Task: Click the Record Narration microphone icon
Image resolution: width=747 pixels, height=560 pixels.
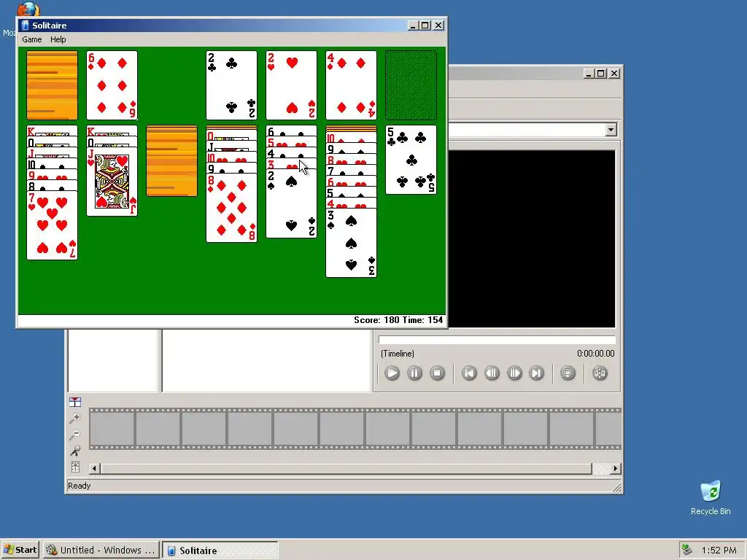Action: [x=75, y=451]
